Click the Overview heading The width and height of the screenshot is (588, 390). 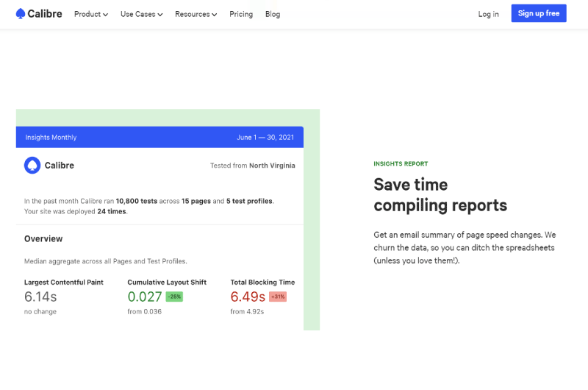[43, 238]
